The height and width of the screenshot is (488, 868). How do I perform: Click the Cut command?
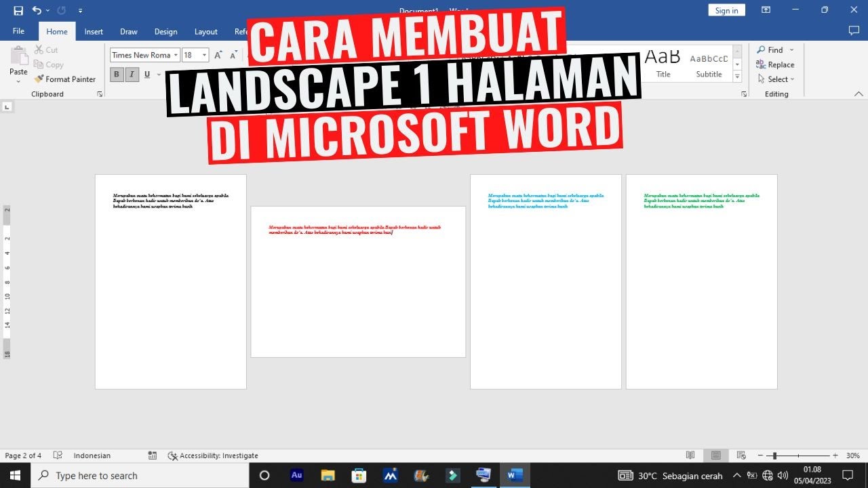click(x=46, y=50)
